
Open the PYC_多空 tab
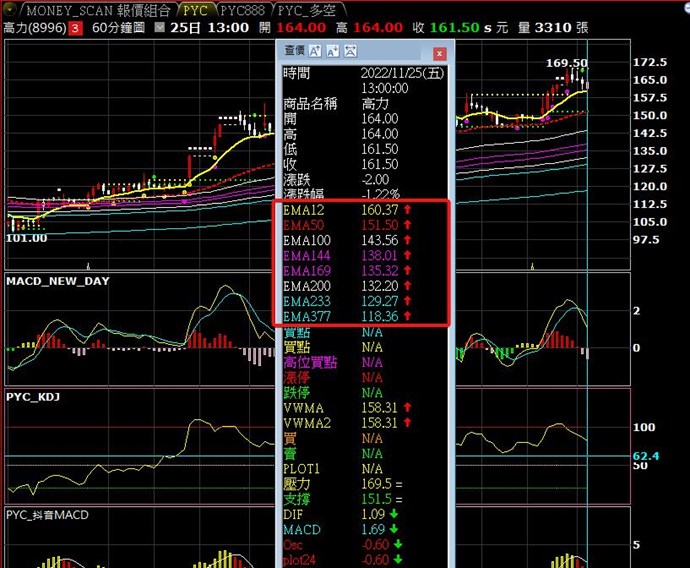307,10
